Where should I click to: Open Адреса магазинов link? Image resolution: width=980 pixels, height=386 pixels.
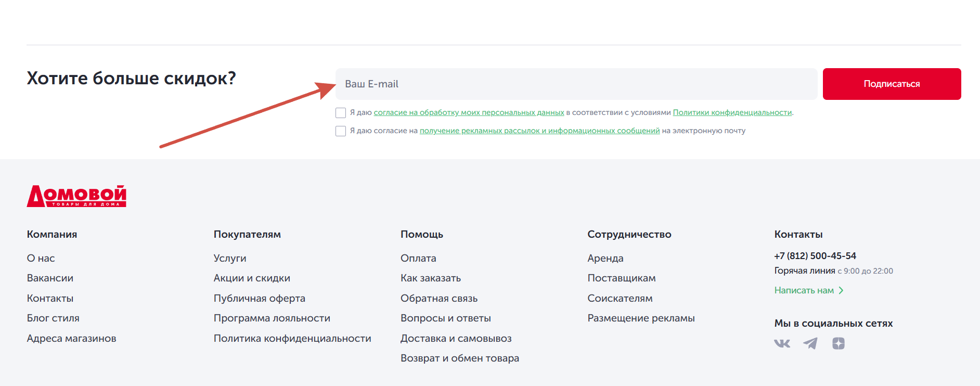(71, 338)
